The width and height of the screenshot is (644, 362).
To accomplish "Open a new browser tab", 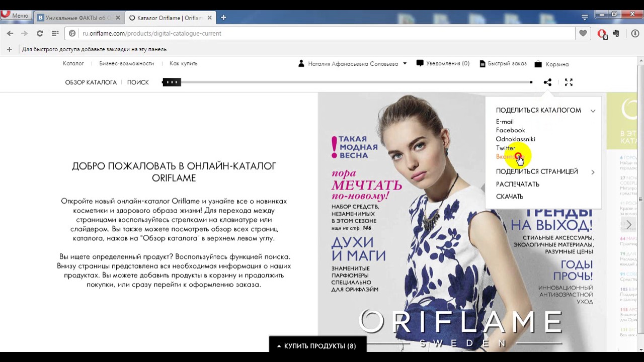I will (x=223, y=18).
